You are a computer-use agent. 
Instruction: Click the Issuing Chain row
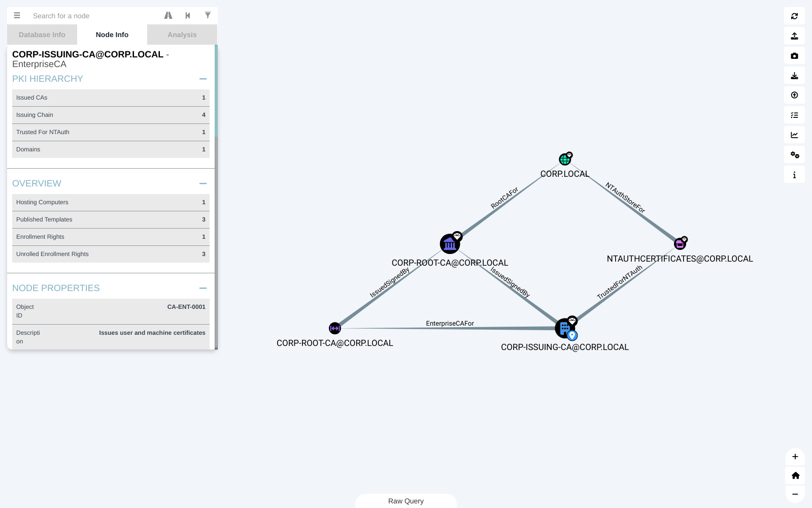click(x=111, y=115)
